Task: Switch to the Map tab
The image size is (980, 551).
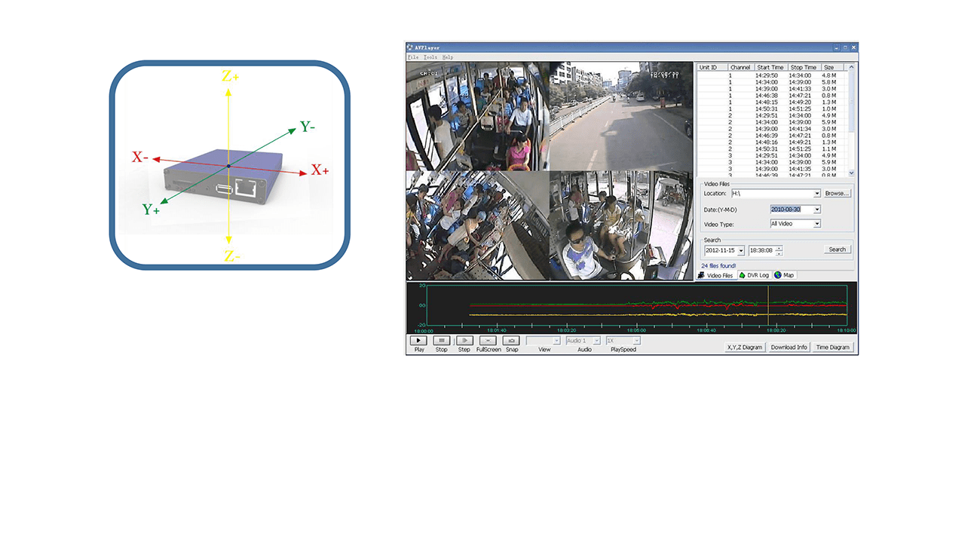Action: [x=784, y=276]
